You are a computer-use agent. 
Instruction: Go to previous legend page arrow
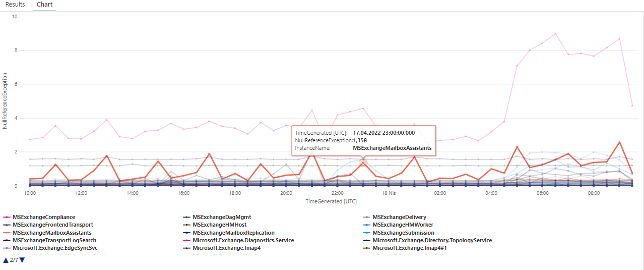point(6,260)
